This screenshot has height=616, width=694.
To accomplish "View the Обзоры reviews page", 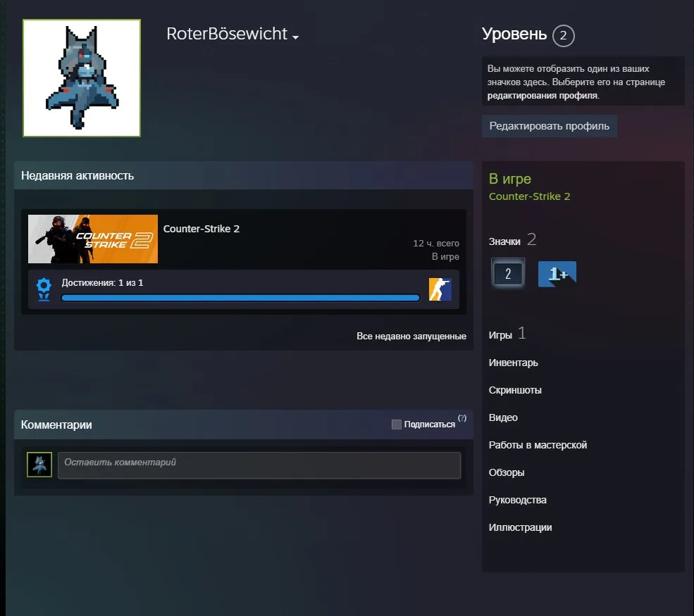I will coord(507,472).
